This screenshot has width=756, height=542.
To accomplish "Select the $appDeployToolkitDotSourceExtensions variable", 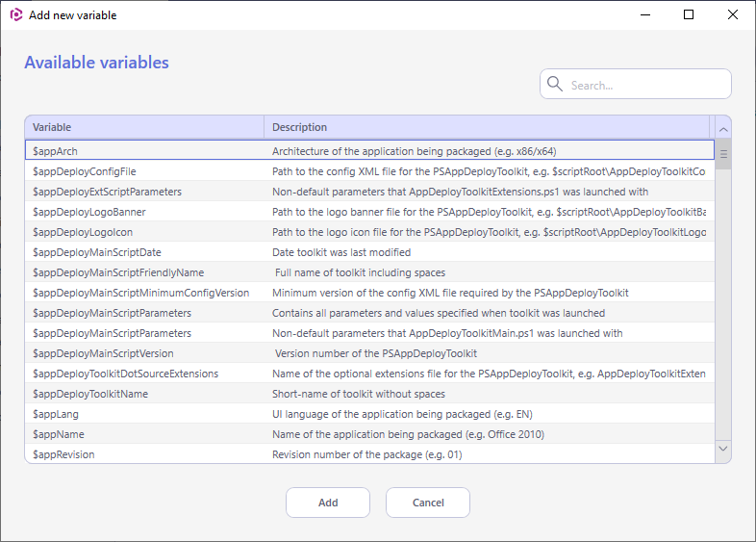I will pyautogui.click(x=125, y=374).
